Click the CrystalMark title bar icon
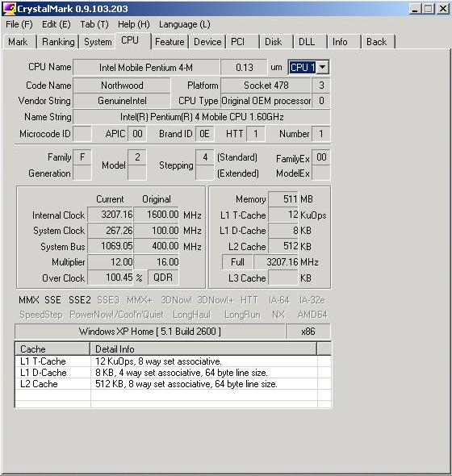452x476 pixels. pos(9,9)
